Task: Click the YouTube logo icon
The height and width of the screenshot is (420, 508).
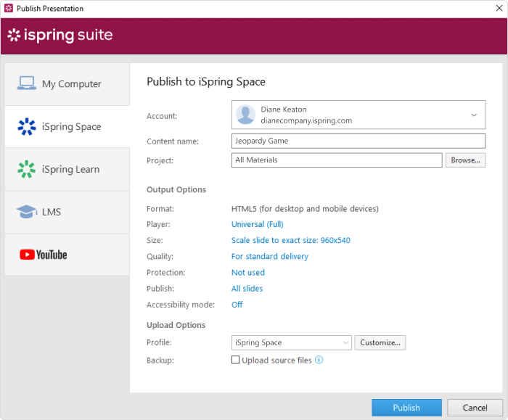Action: point(44,255)
